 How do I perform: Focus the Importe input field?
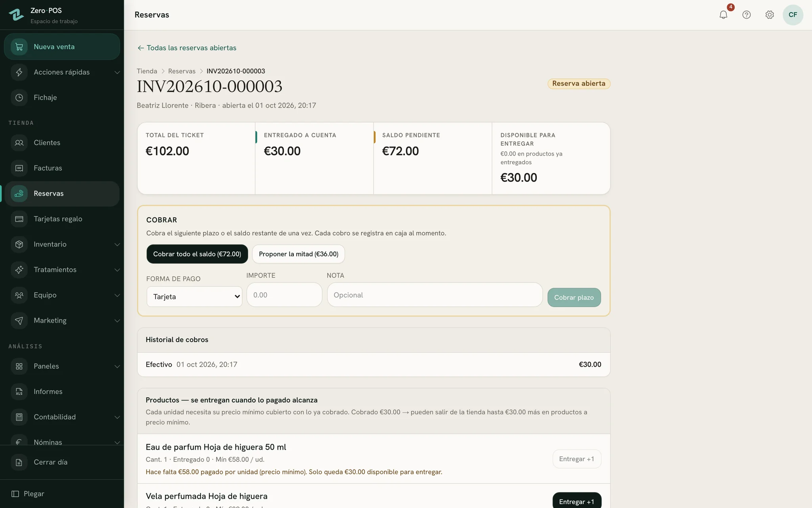[284, 294]
